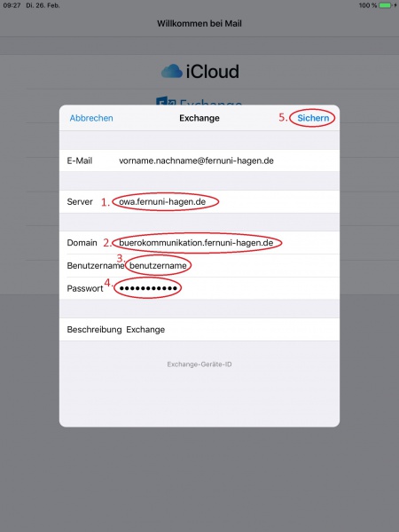Tap Sichern to save account
The height and width of the screenshot is (532, 399).
point(313,118)
